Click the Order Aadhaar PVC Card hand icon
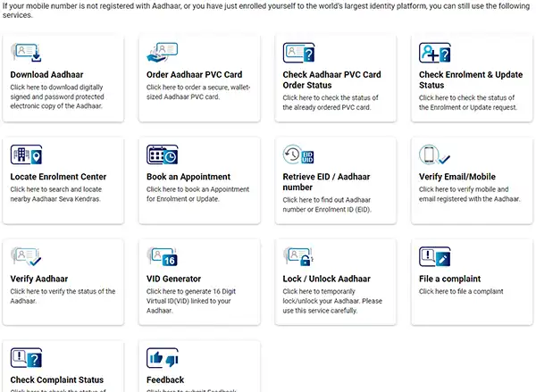 point(163,53)
